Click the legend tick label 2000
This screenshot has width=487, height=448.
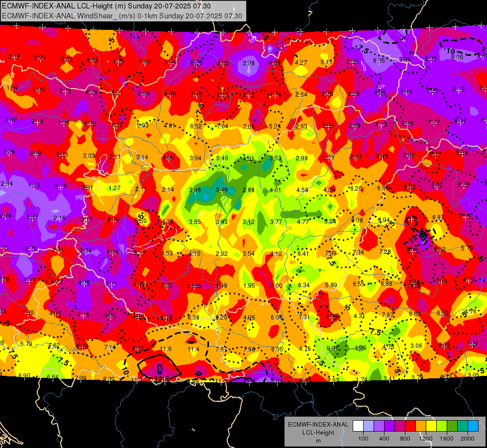click(468, 439)
